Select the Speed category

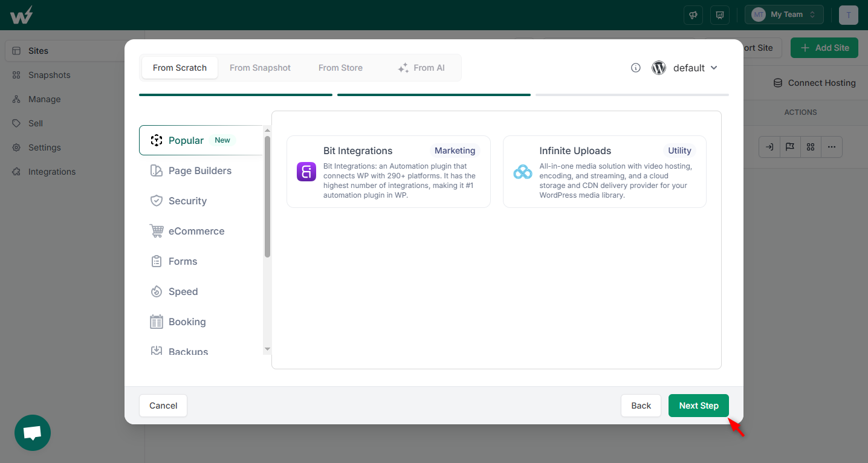click(201, 291)
